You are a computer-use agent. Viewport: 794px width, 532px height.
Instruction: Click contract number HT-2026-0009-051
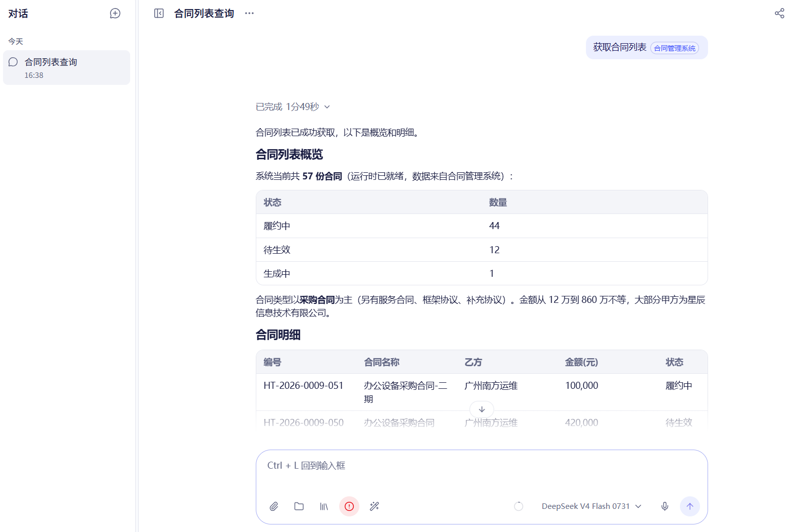[304, 386]
